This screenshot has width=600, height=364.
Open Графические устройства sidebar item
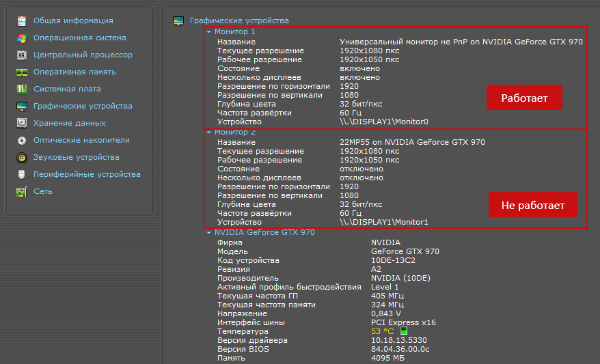pos(83,106)
